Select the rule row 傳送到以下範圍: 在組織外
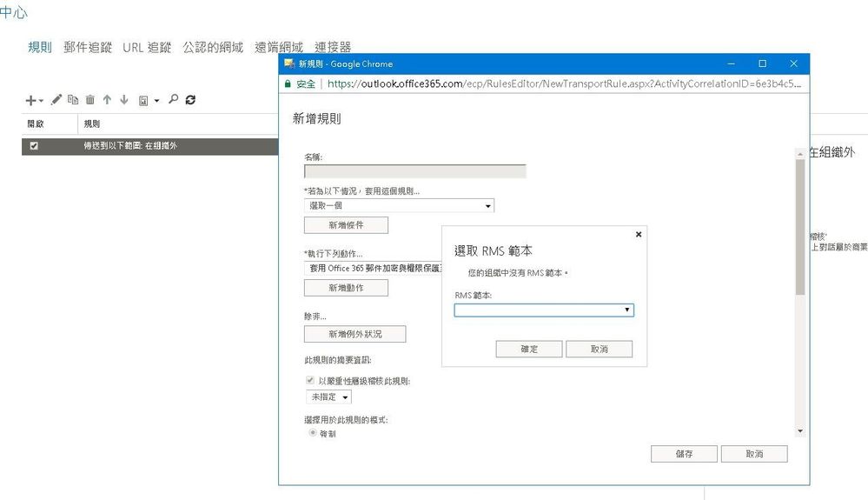The height and width of the screenshot is (500, 868). click(x=150, y=146)
